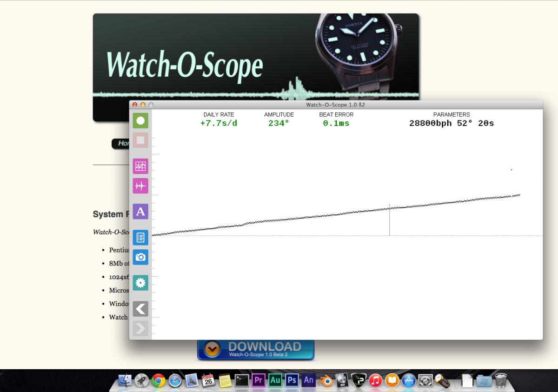Click the amplitude reading 234°
Screen dimensions: 558x392
coord(279,123)
